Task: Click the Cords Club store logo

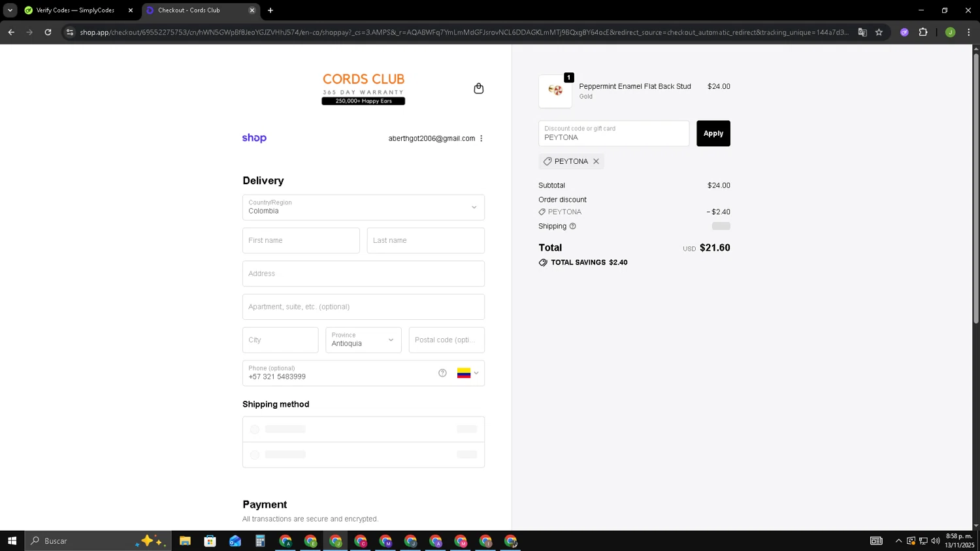Action: (363, 88)
